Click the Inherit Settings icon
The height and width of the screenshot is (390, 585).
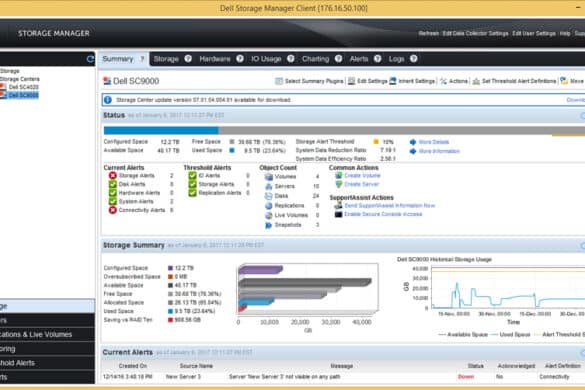click(x=393, y=81)
